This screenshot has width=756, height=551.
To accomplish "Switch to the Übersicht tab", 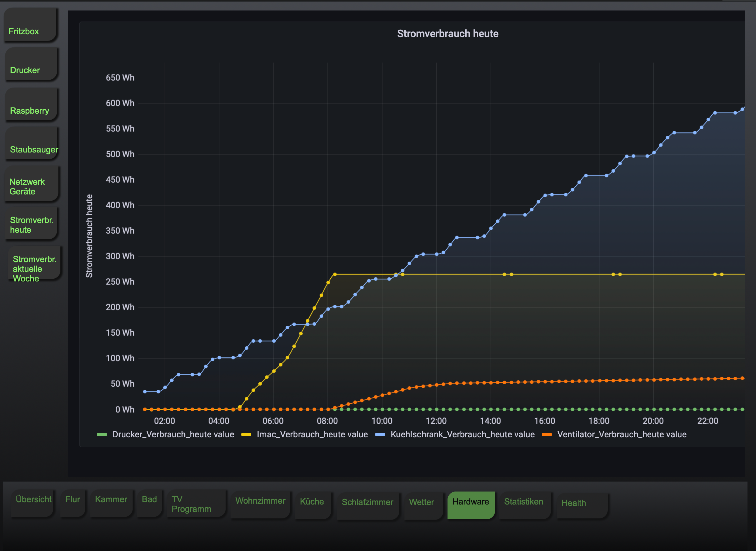I will coord(33,503).
